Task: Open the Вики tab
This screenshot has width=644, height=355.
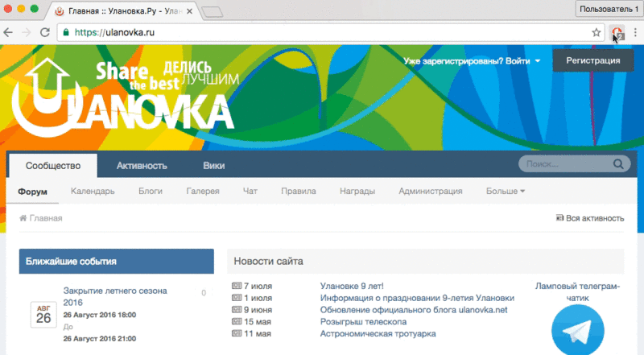Action: click(x=213, y=166)
